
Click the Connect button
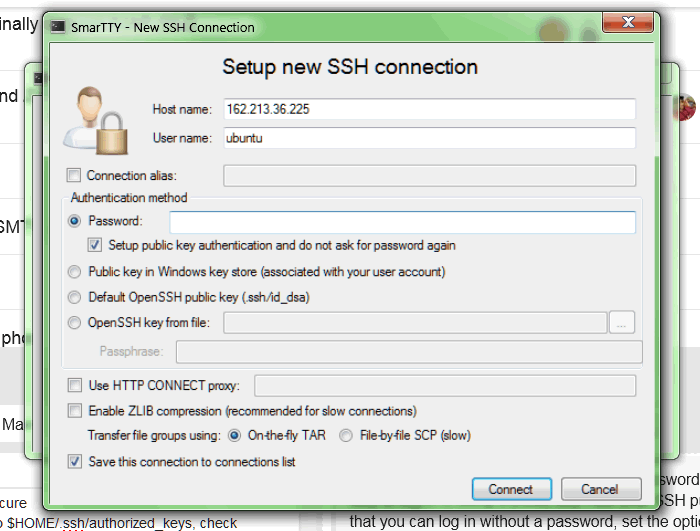click(512, 489)
